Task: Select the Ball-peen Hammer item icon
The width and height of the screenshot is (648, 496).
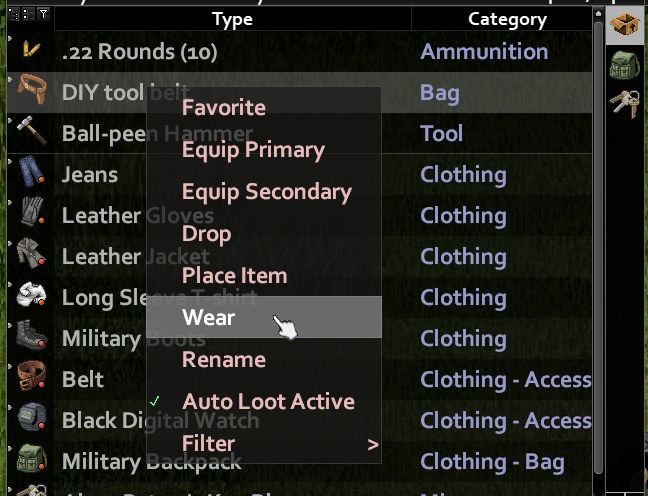Action: (x=31, y=130)
